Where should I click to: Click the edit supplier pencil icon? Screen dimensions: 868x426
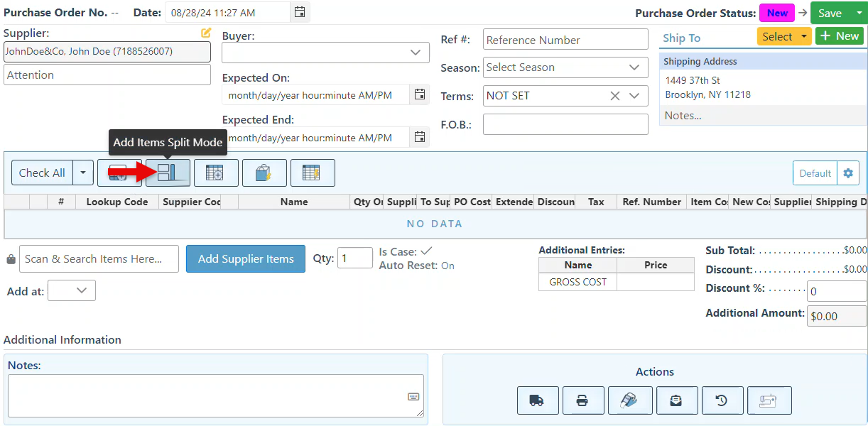206,33
